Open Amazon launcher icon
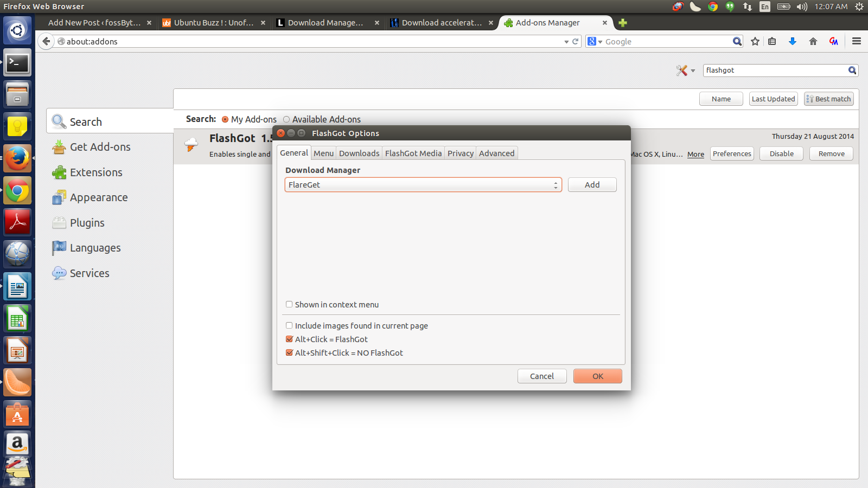 pyautogui.click(x=17, y=445)
